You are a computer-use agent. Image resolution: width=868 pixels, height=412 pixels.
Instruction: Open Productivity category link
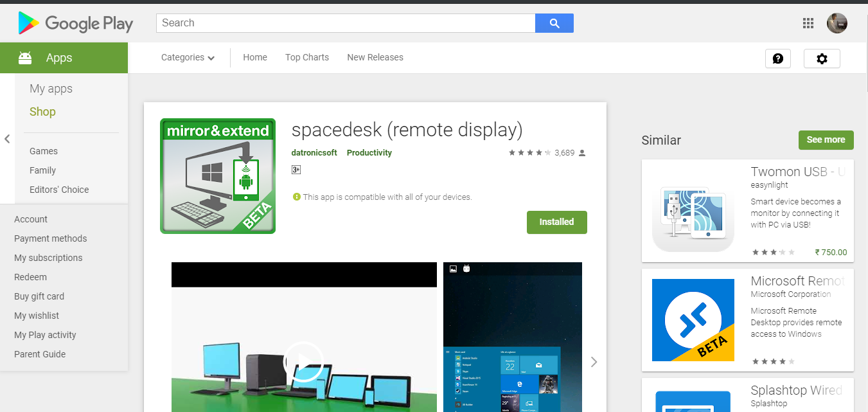click(x=369, y=153)
